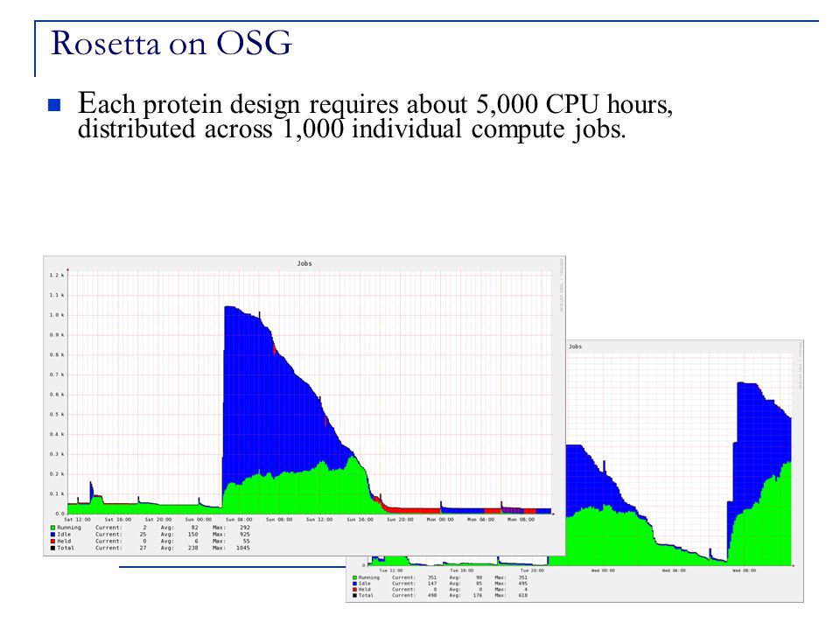Click the Total current value '498' in the rear chart

(x=432, y=595)
